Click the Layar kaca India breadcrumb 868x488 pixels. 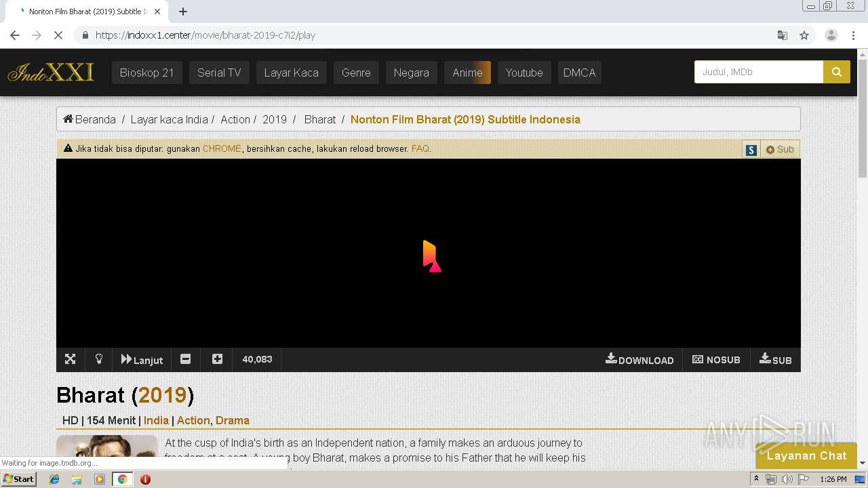pos(169,119)
